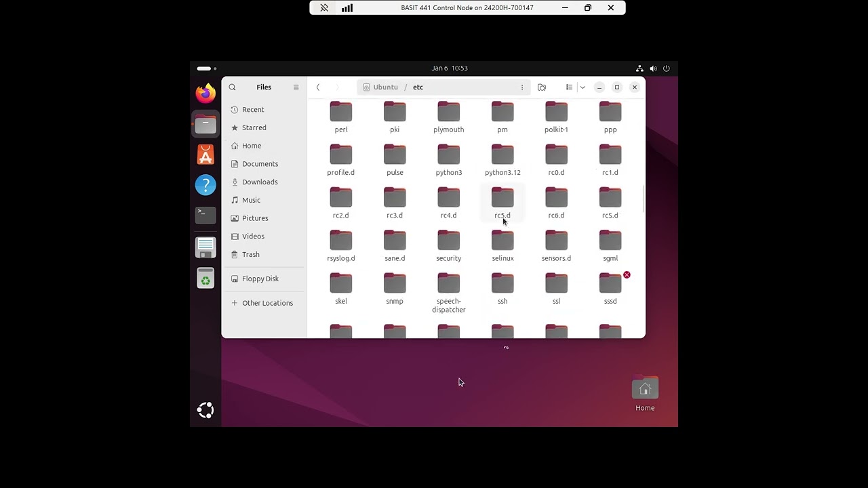Open Videos in the sidebar

coord(264,236)
